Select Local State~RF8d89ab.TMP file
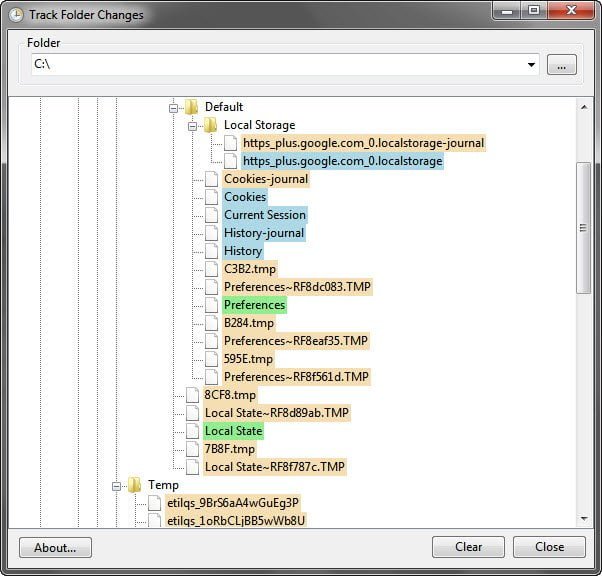602x576 pixels. 277,413
